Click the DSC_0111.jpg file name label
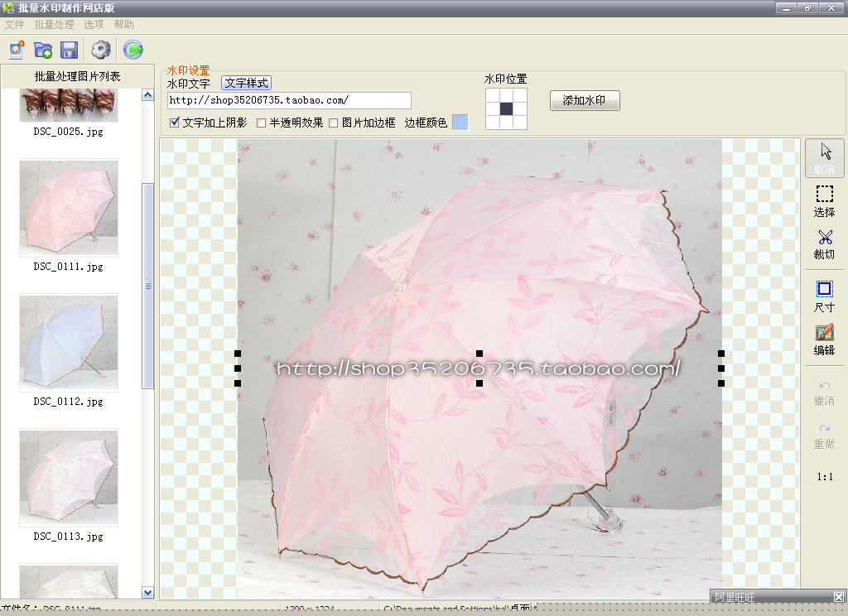Image resolution: width=848 pixels, height=616 pixels. click(x=68, y=267)
